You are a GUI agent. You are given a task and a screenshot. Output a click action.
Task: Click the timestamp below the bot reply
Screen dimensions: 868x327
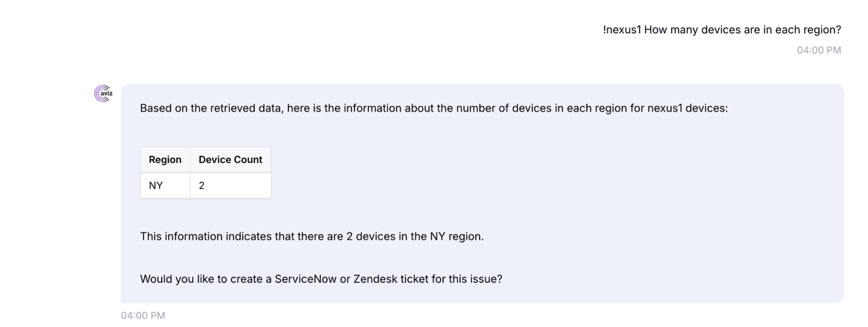pos(143,315)
